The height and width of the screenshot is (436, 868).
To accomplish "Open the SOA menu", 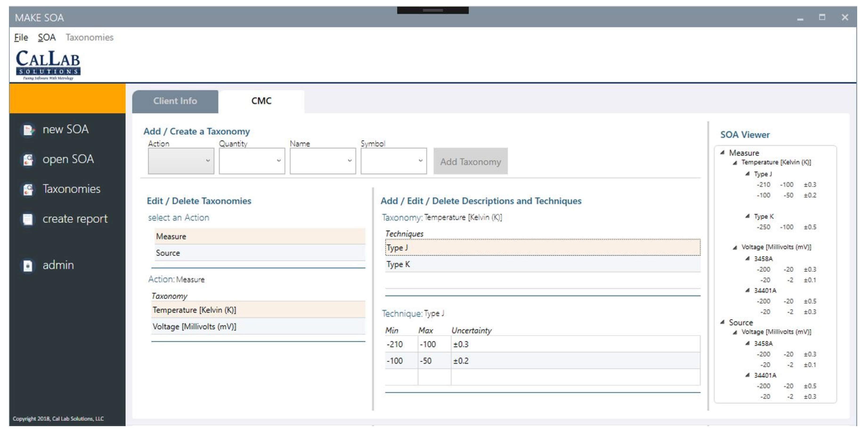I will coord(46,37).
